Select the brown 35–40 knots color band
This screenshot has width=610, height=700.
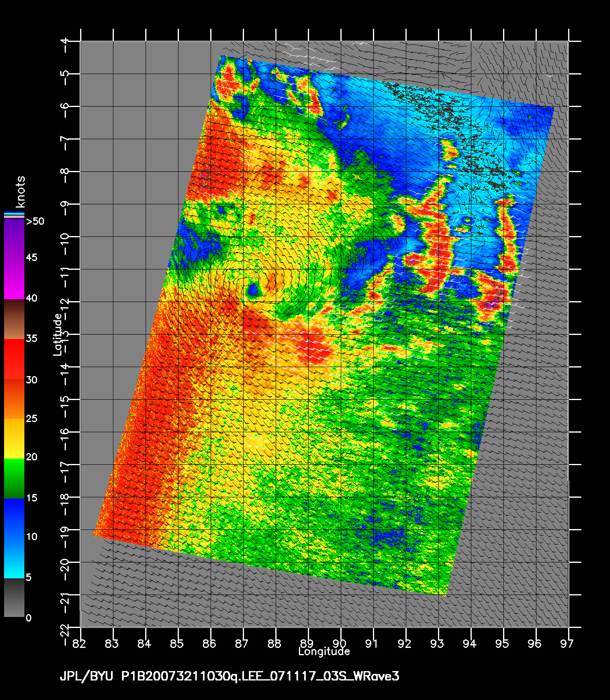pyautogui.click(x=14, y=319)
